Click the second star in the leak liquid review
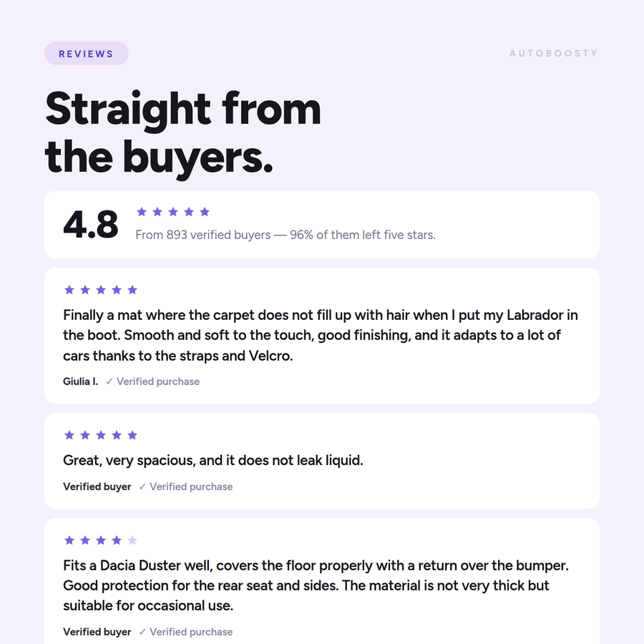The height and width of the screenshot is (644, 644). click(x=85, y=435)
